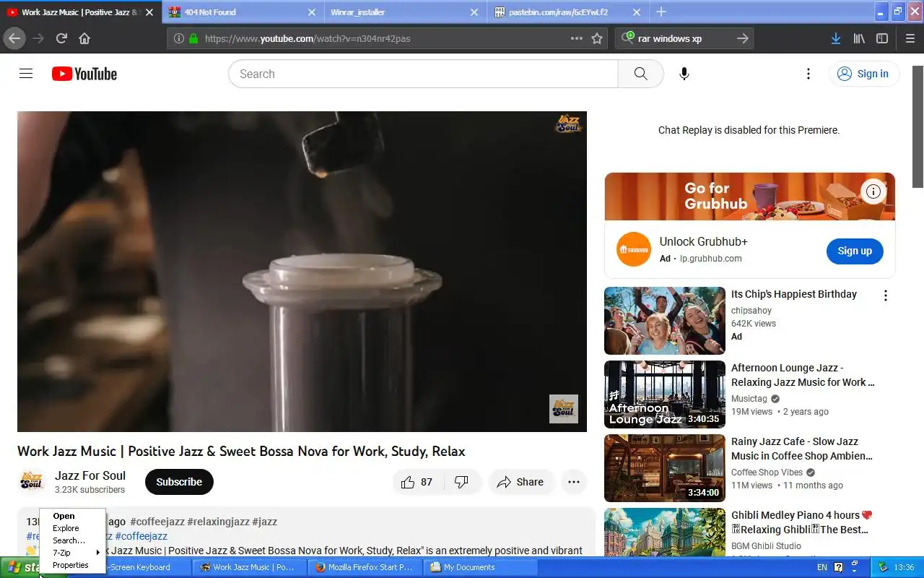Choose Open in the context menu

tap(72, 516)
